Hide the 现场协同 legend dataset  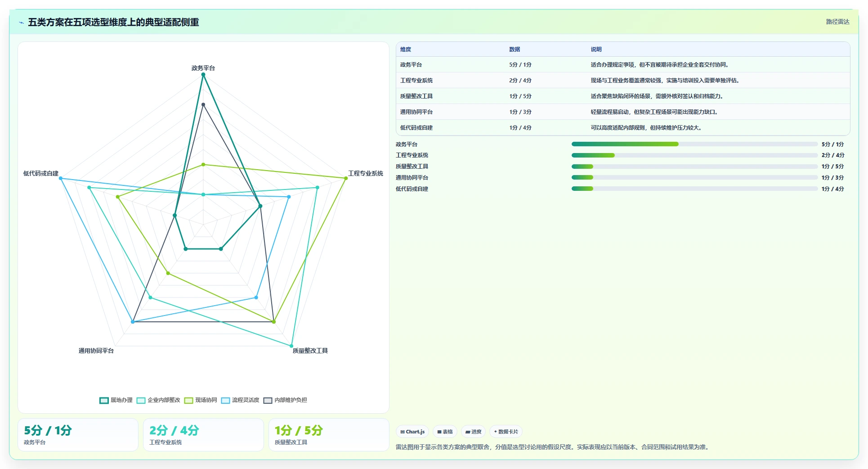(201, 400)
